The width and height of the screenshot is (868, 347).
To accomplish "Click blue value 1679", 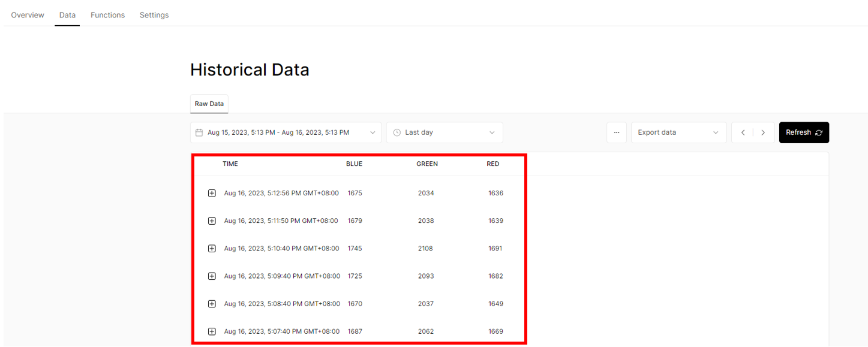I will [355, 221].
